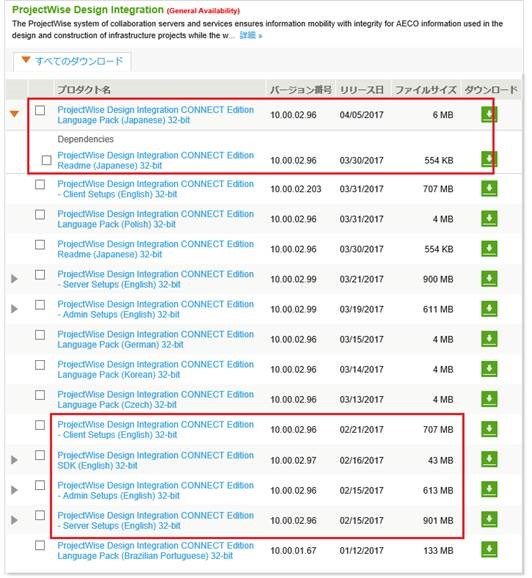Download Admin Setups 611 MB green icon
This screenshot has width=532, height=578.
489,309
